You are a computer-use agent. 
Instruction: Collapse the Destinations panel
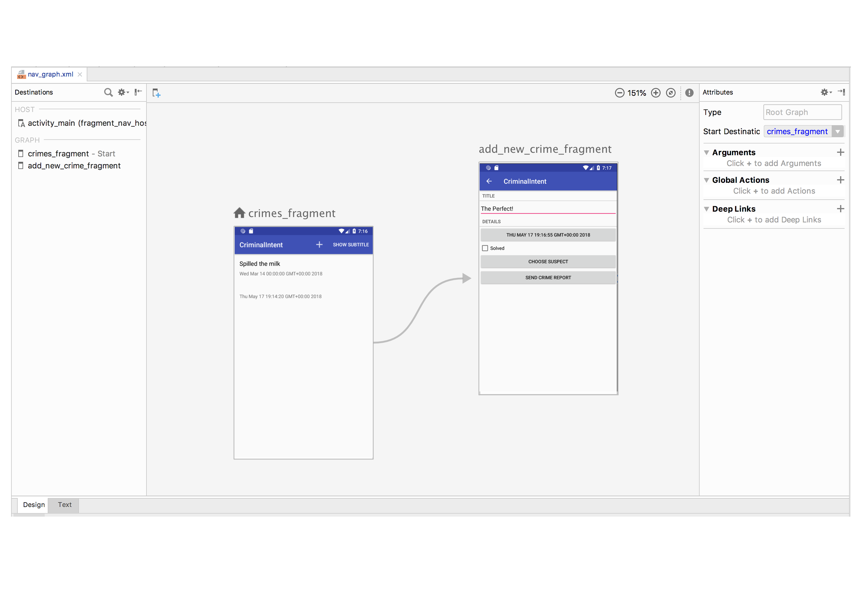tap(138, 92)
